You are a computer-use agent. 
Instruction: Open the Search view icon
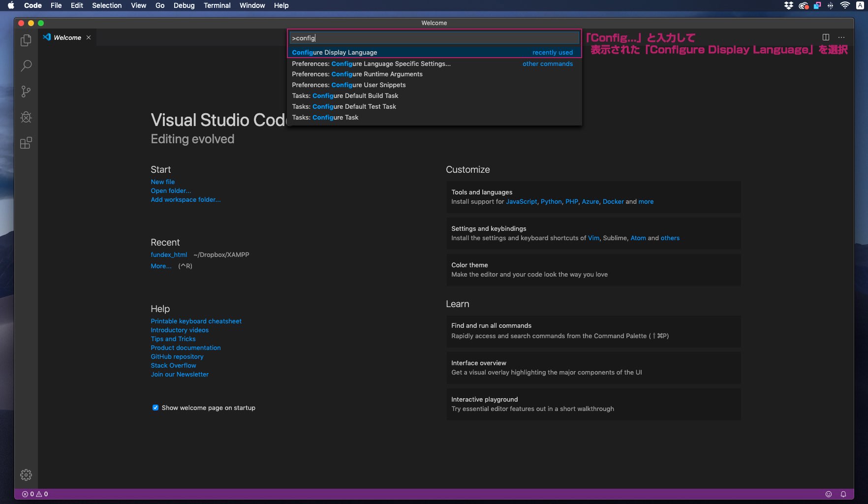(x=26, y=66)
